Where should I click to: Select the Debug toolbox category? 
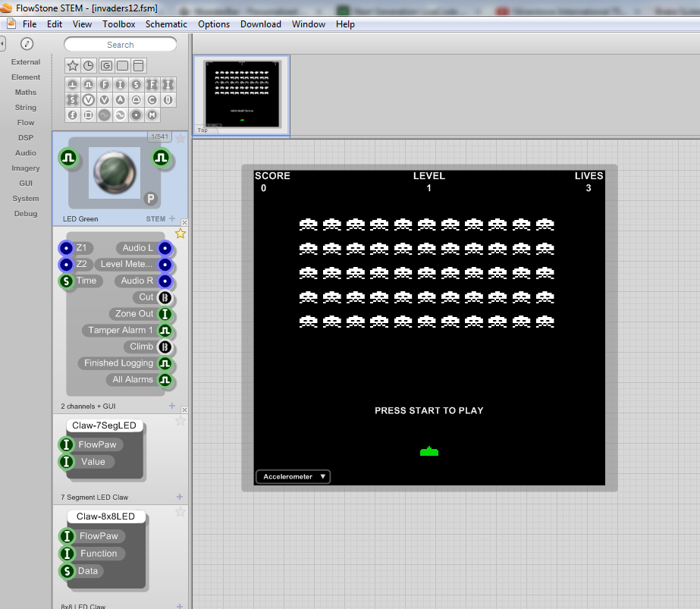click(x=26, y=214)
